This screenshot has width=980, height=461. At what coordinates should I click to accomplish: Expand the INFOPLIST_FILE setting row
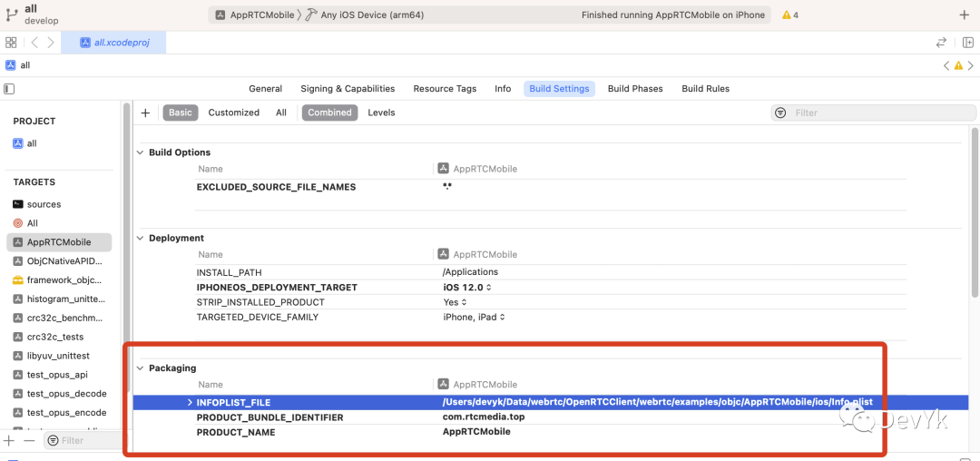click(190, 402)
